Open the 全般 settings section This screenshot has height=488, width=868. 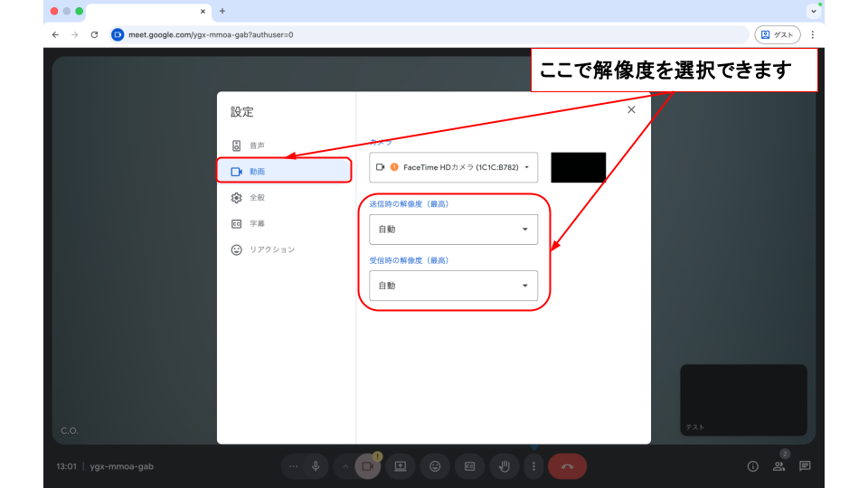coord(257,197)
